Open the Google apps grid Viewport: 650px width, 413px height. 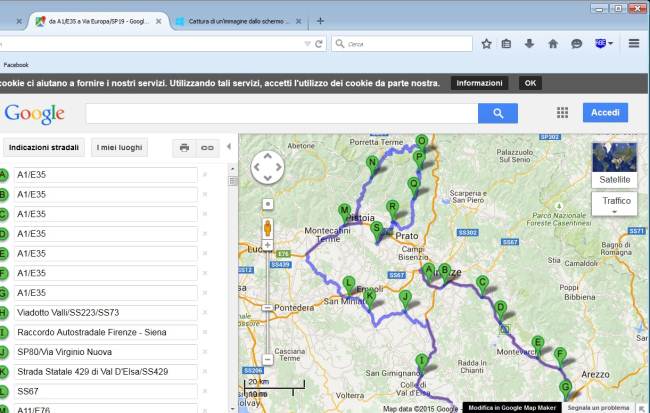[562, 113]
